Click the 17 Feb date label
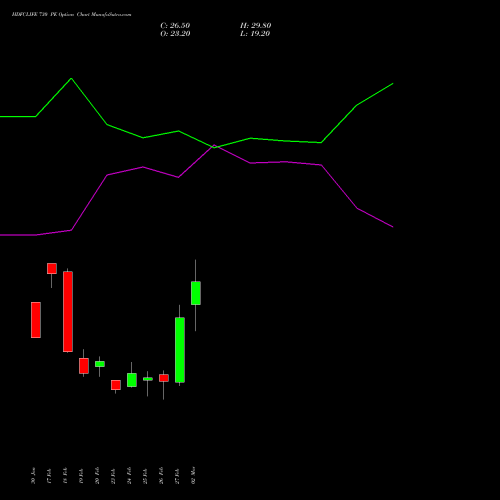This screenshot has width=500, height=500. [49, 476]
